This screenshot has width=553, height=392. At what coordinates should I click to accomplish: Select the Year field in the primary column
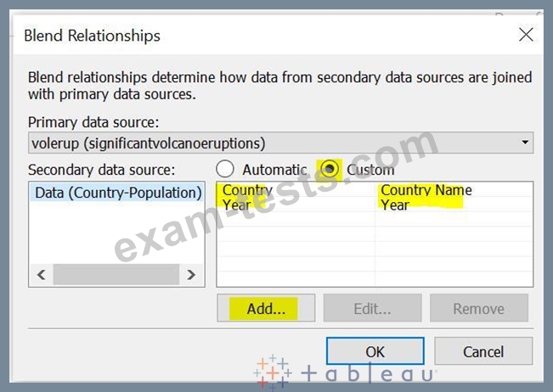click(x=236, y=204)
